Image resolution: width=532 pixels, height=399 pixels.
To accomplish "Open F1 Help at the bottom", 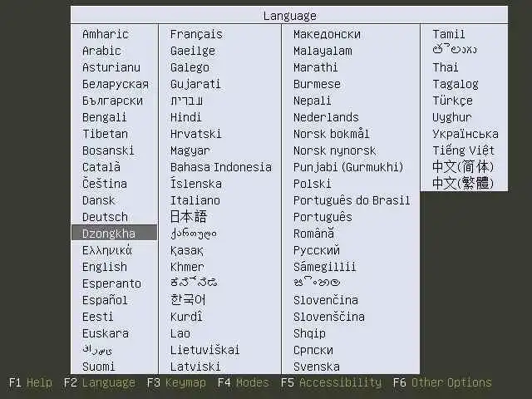I will coord(31,382).
